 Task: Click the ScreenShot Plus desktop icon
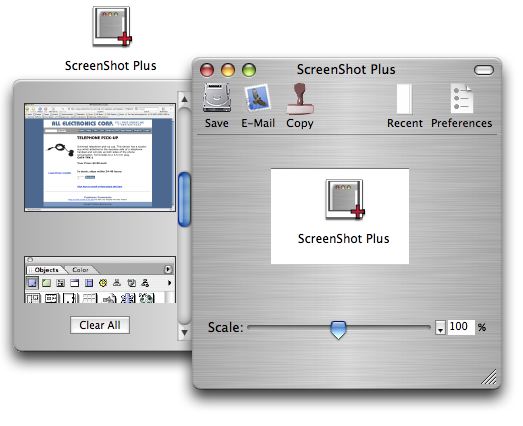tap(112, 27)
